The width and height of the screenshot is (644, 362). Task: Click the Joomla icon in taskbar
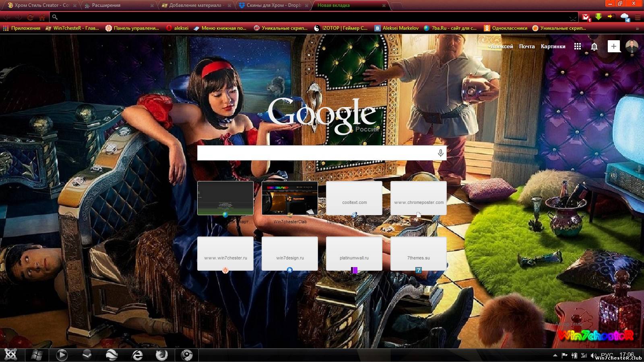pyautogui.click(x=10, y=355)
